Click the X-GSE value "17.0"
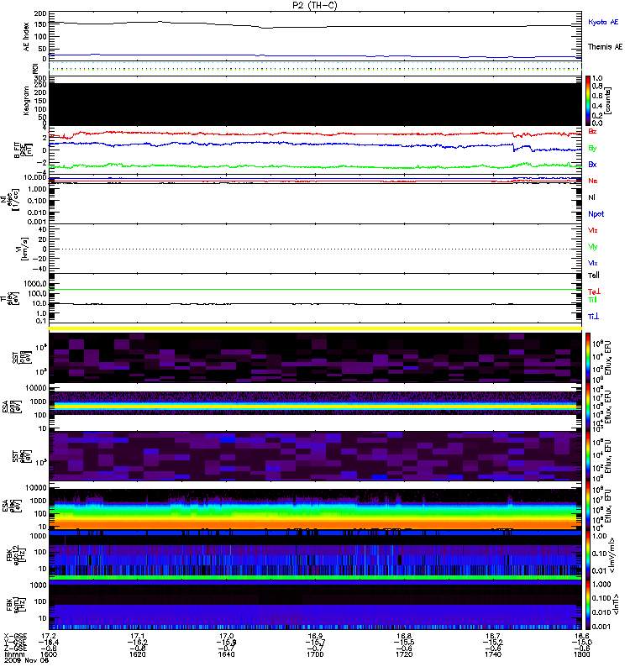This screenshot has height=672, width=630. tap(226, 636)
